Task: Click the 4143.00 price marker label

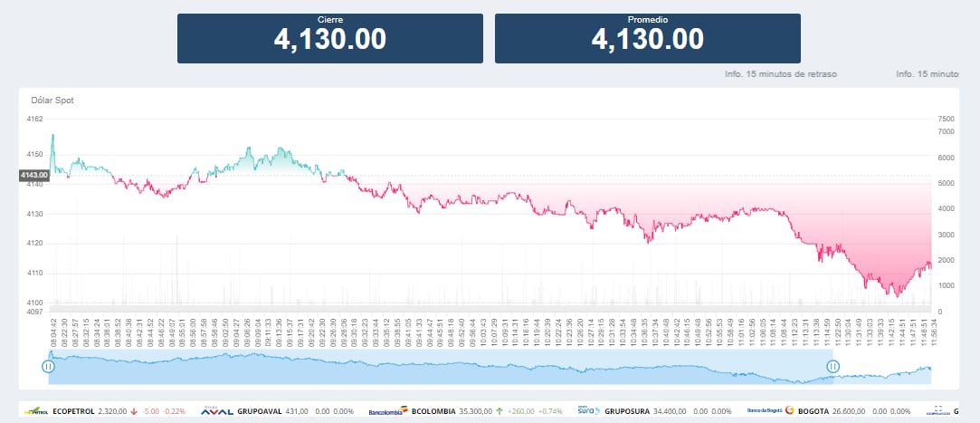Action: point(33,176)
